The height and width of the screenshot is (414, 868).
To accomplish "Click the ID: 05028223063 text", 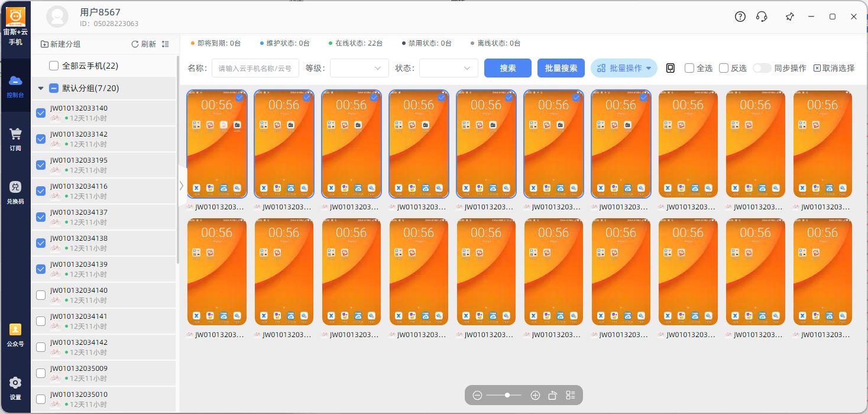I will pos(109,24).
